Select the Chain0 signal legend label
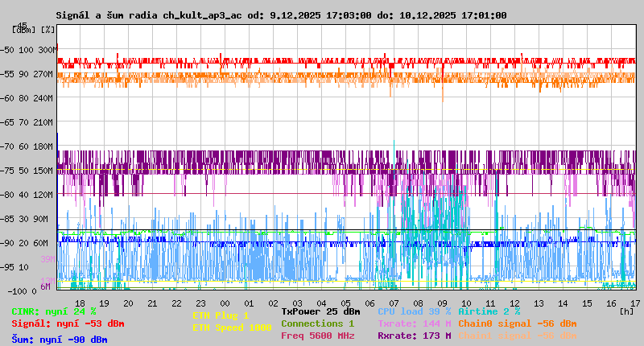 click(x=517, y=323)
